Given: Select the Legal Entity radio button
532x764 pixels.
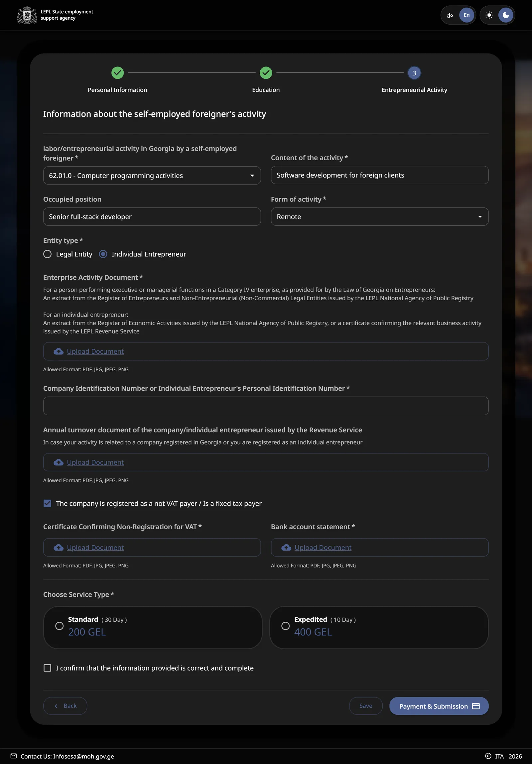Looking at the screenshot, I should [x=48, y=254].
